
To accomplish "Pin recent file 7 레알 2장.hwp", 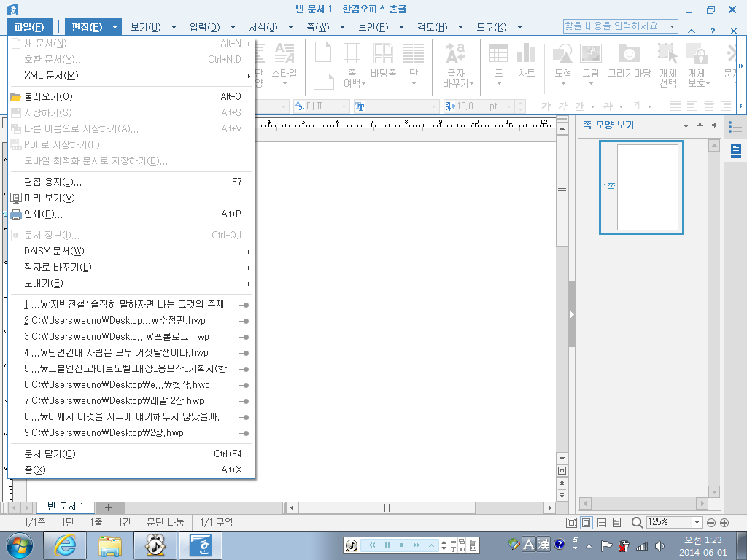I will (x=244, y=402).
